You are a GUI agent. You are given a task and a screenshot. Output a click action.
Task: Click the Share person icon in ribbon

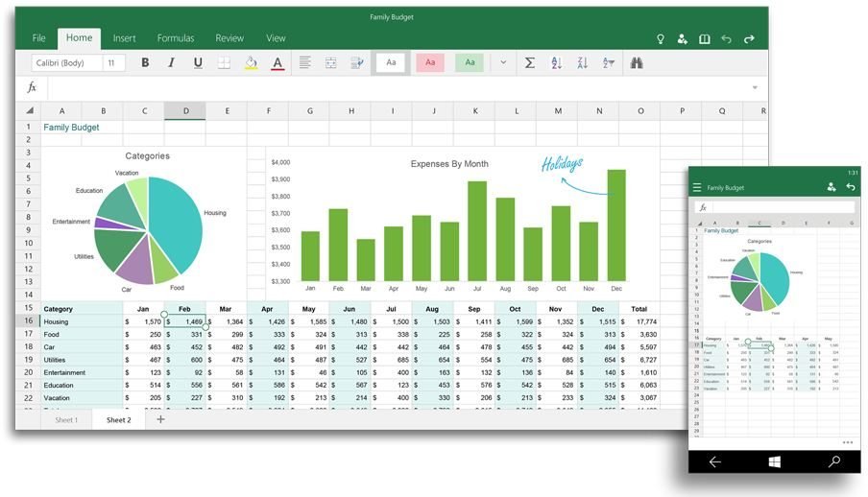682,38
